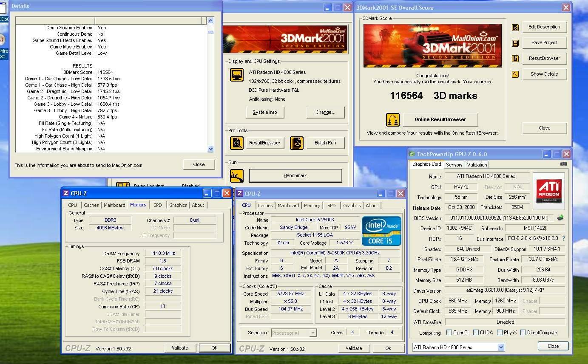The image size is (588, 364).
Task: Click ResultBrowser button under Pro Tools
Action: coord(265,143)
